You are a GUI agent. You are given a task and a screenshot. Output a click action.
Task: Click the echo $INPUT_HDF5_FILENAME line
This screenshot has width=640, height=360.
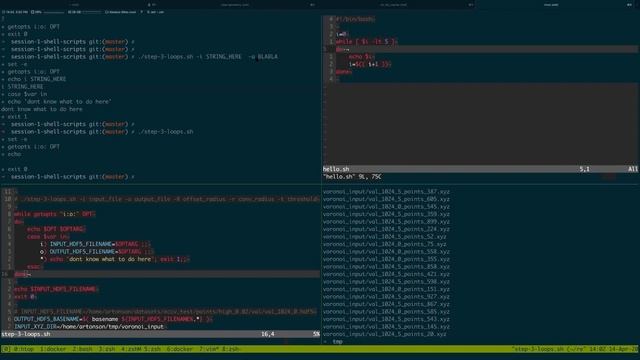pyautogui.click(x=56, y=289)
